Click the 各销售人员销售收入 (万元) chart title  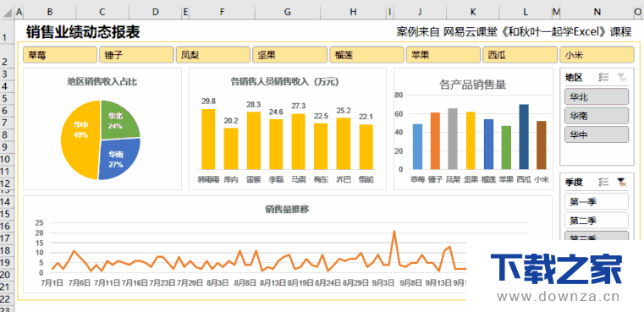284,82
